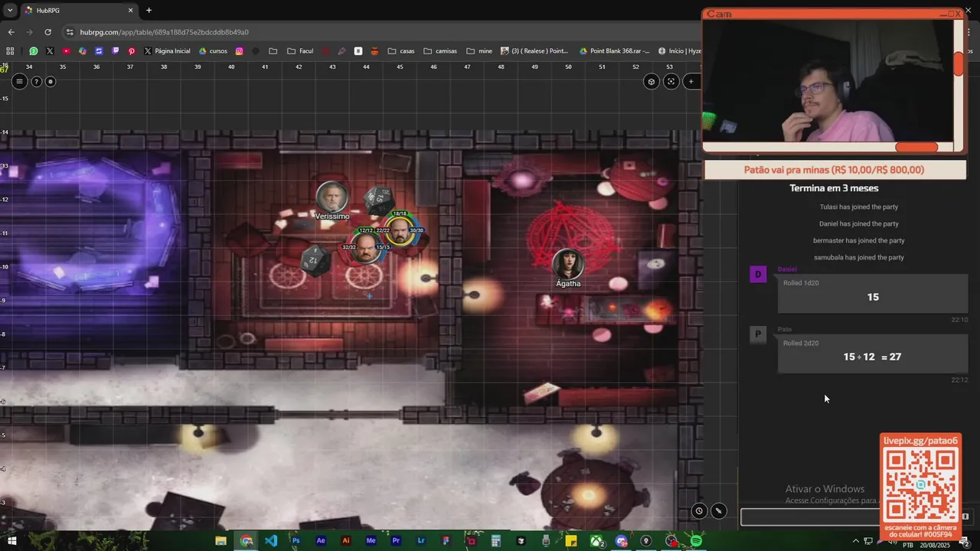980x551 pixels.
Task: Go back in browser history
Action: 11,32
